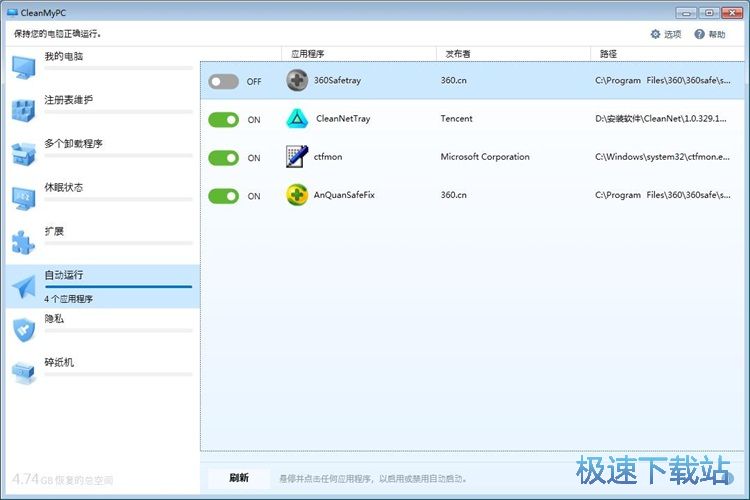The image size is (750, 500).
Task: Open the 帮助 help link
Action: coord(717,34)
